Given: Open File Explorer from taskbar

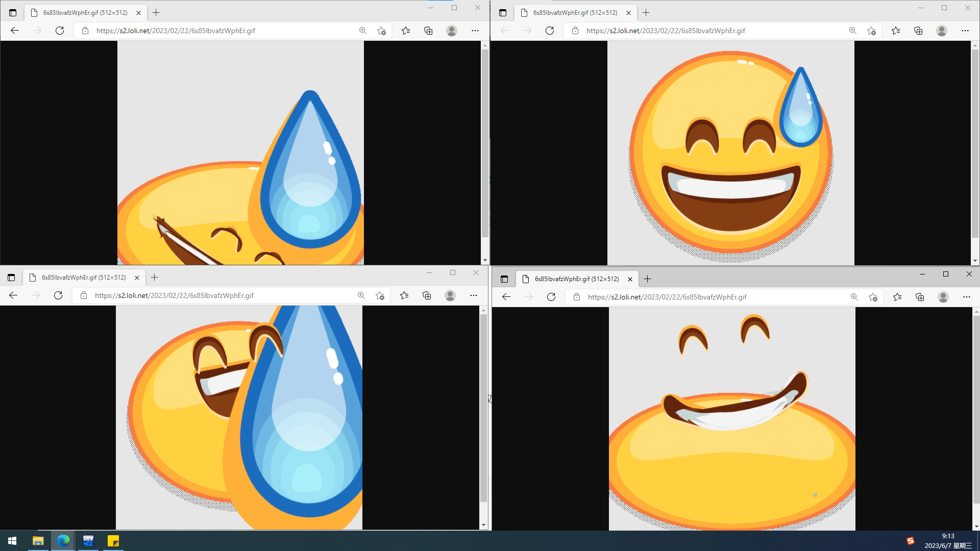Looking at the screenshot, I should tap(38, 541).
